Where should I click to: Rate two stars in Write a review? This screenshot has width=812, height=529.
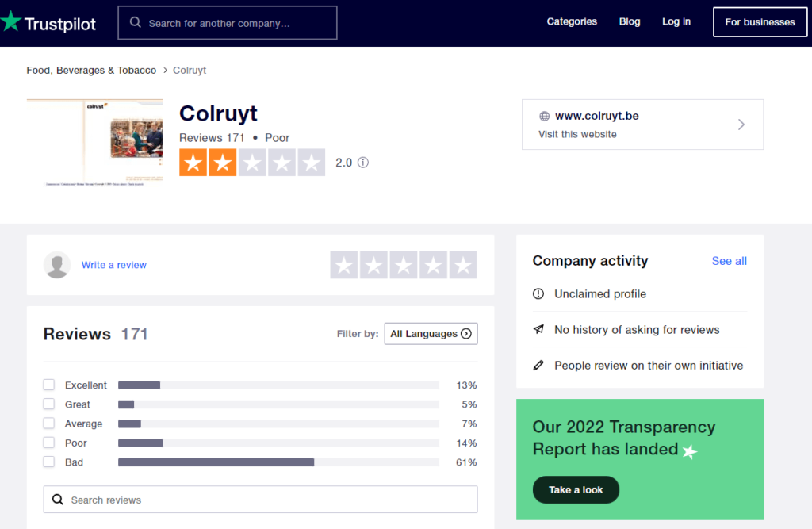click(374, 265)
